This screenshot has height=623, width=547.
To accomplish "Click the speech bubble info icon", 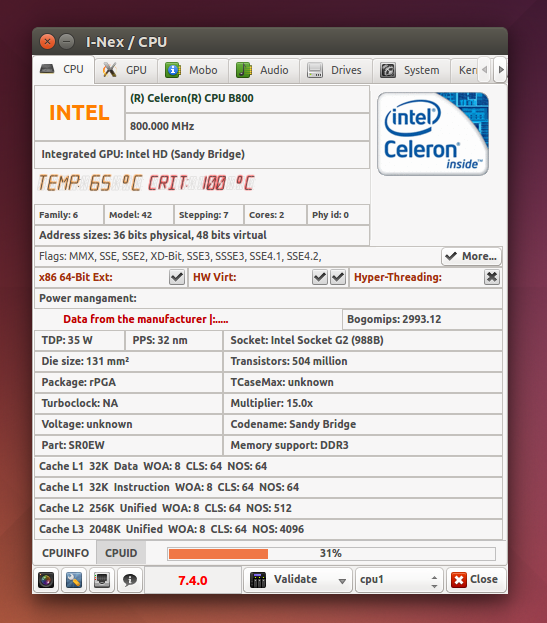I will tap(130, 580).
